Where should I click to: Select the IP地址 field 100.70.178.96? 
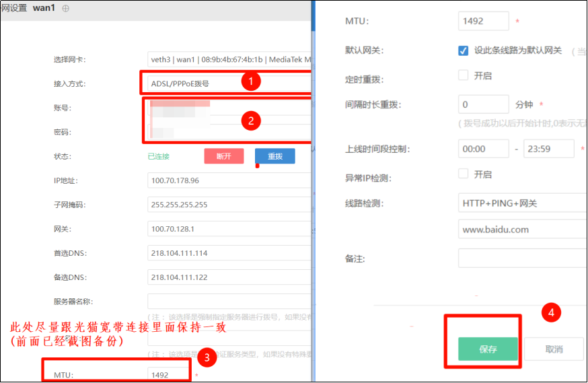(229, 180)
